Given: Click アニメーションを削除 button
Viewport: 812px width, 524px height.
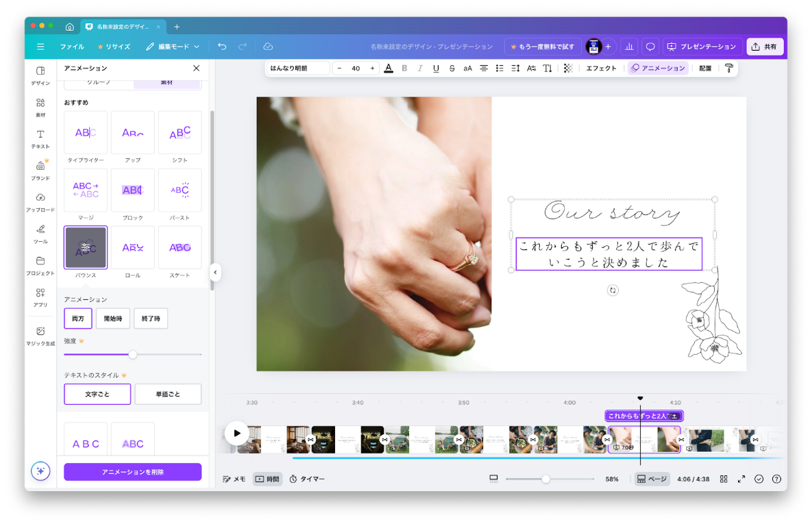Looking at the screenshot, I should coord(132,472).
